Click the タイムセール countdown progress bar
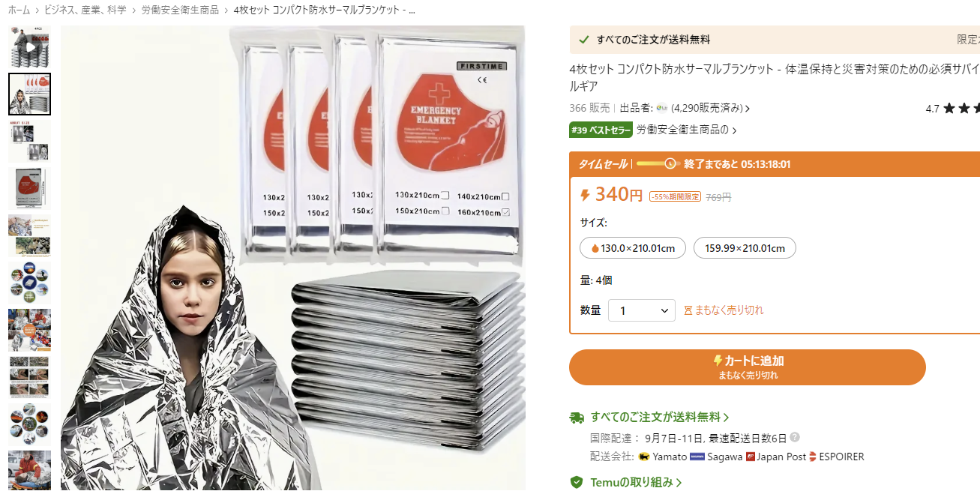Screen dimensions: 980x494 [658, 164]
